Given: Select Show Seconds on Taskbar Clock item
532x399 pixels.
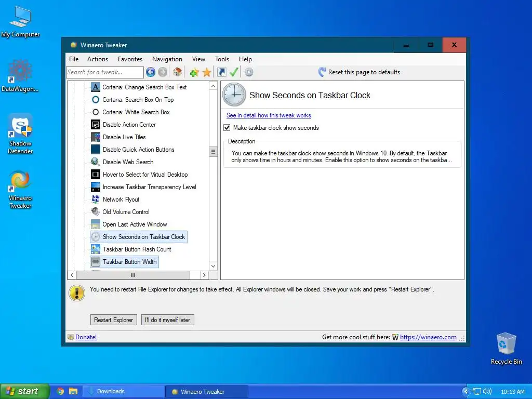Looking at the screenshot, I should (x=144, y=237).
